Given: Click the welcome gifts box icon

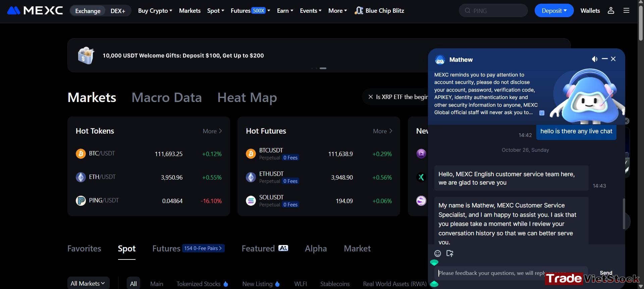Looking at the screenshot, I should point(86,55).
